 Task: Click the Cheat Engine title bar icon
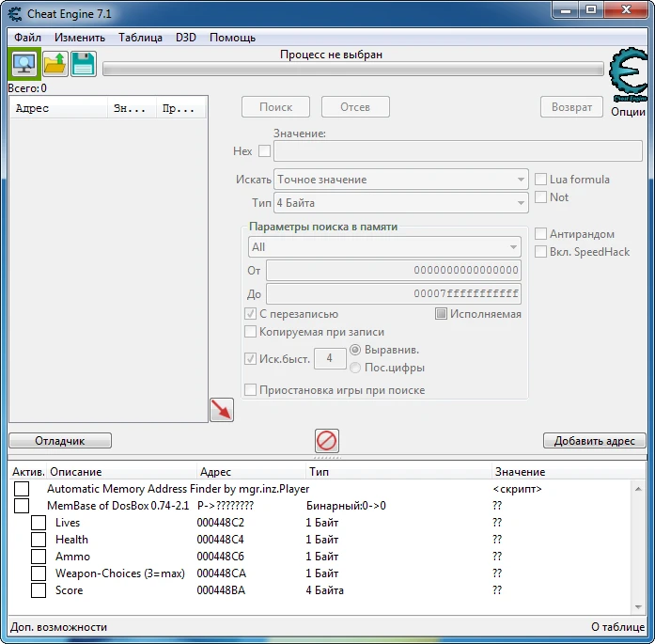pyautogui.click(x=13, y=14)
